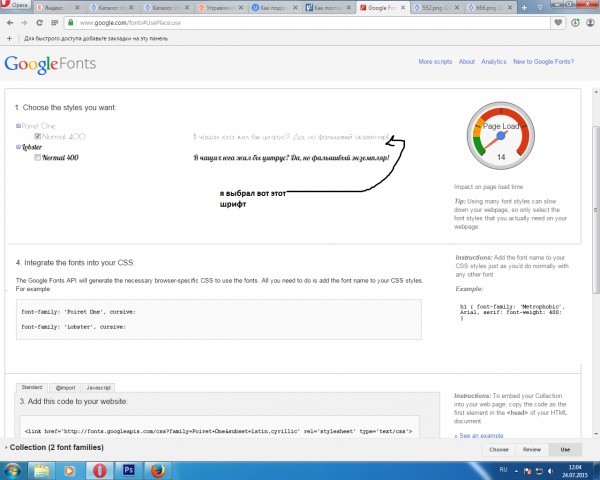600x480 pixels.
Task: Select the @import code tab
Action: pyautogui.click(x=65, y=388)
